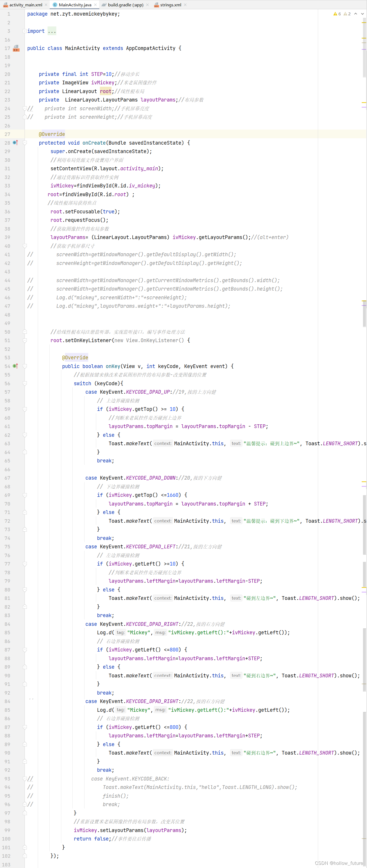367x868 pixels.
Task: Click the related XML file gutter icon on line 17
Action: [x=16, y=48]
